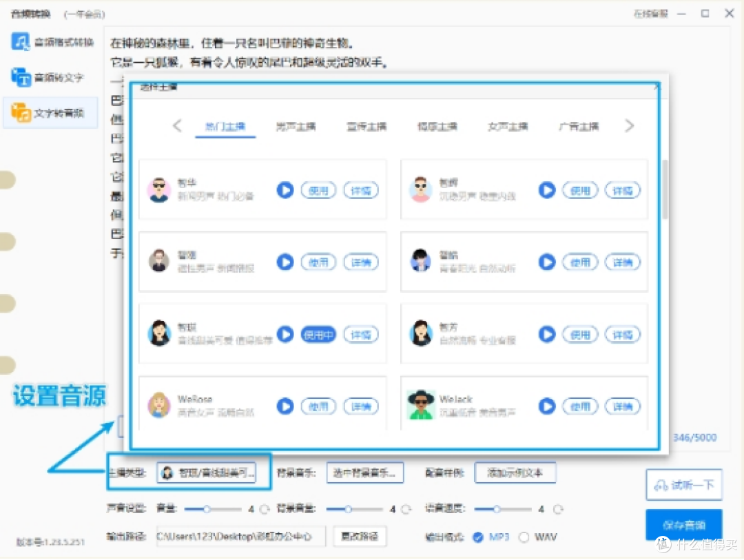Click the first line of the story text
Viewport: 744px width, 560px height.
[x=232, y=43]
